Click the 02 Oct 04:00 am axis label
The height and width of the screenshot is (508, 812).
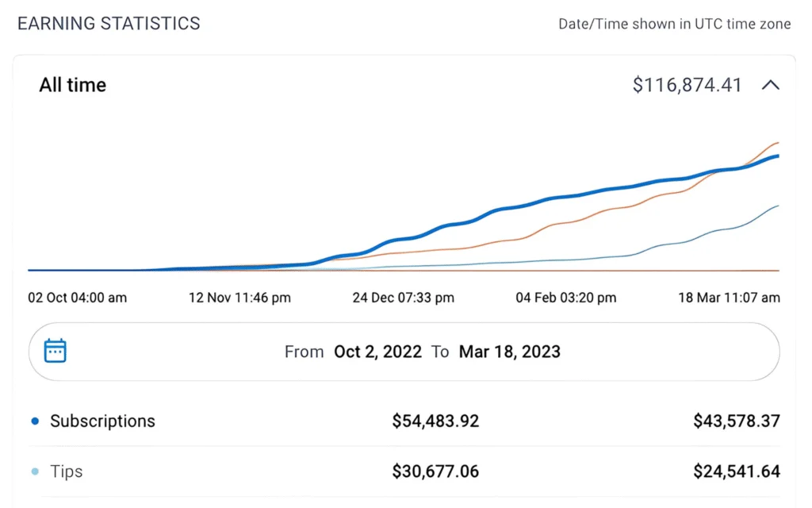point(78,298)
